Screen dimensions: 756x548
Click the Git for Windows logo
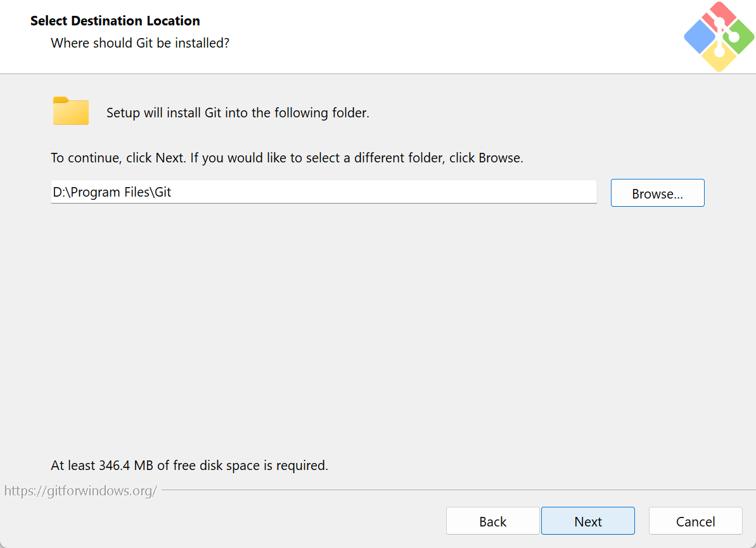point(719,37)
